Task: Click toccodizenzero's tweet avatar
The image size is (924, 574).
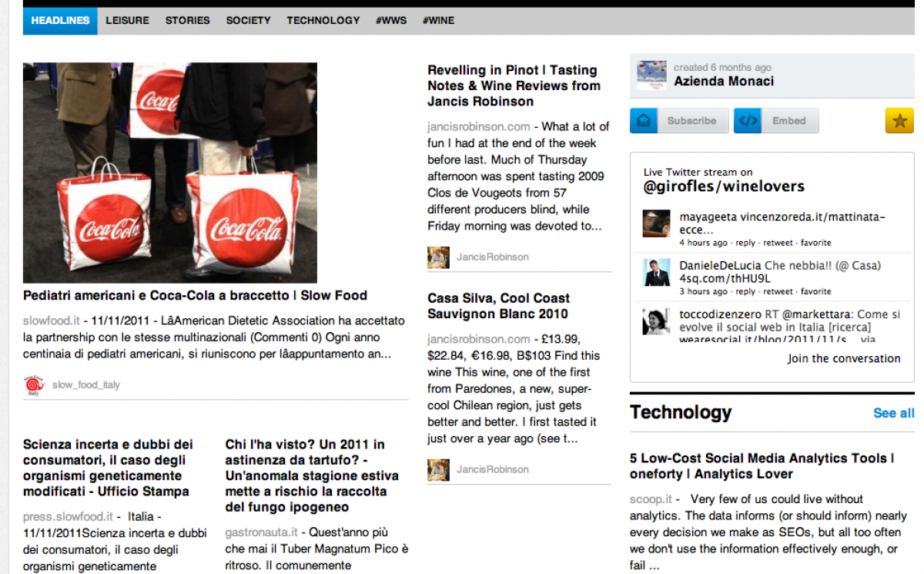Action: [x=656, y=321]
